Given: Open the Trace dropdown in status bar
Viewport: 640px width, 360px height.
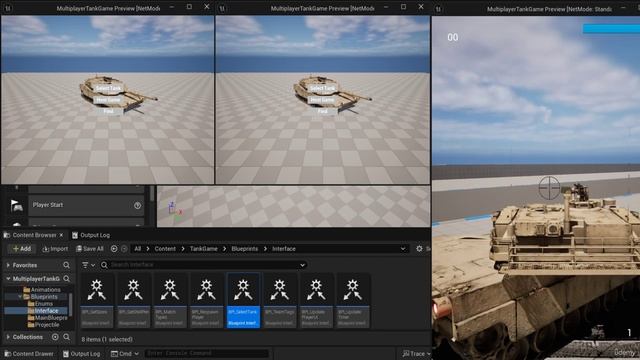Looking at the screenshot, I should 416,354.
